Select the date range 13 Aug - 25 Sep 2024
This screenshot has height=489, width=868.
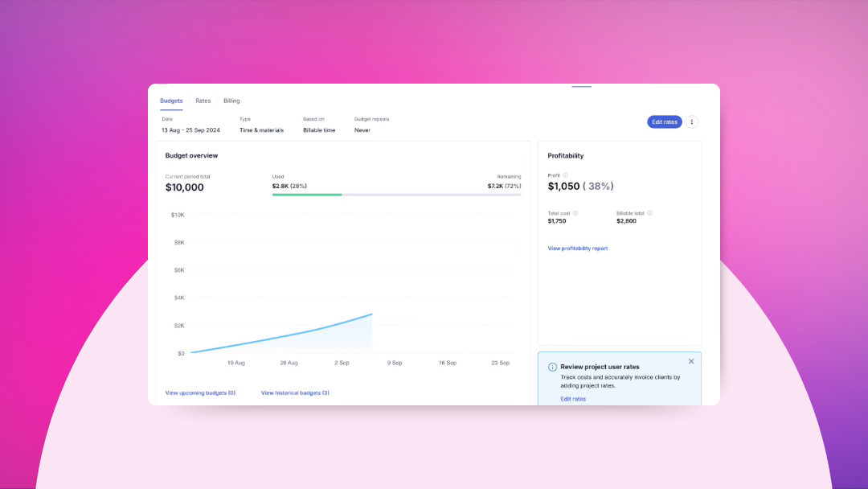(x=190, y=129)
